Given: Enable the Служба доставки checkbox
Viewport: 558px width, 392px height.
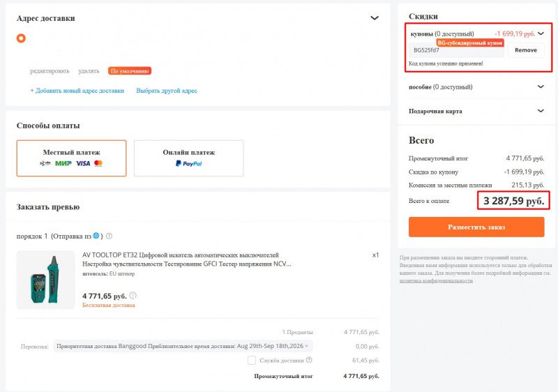Looking at the screenshot, I should [x=252, y=361].
